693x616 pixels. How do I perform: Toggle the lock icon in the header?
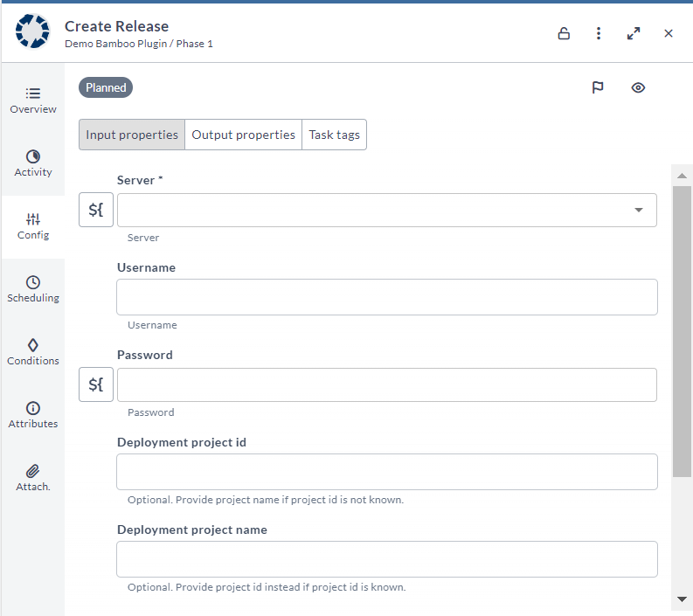point(564,33)
